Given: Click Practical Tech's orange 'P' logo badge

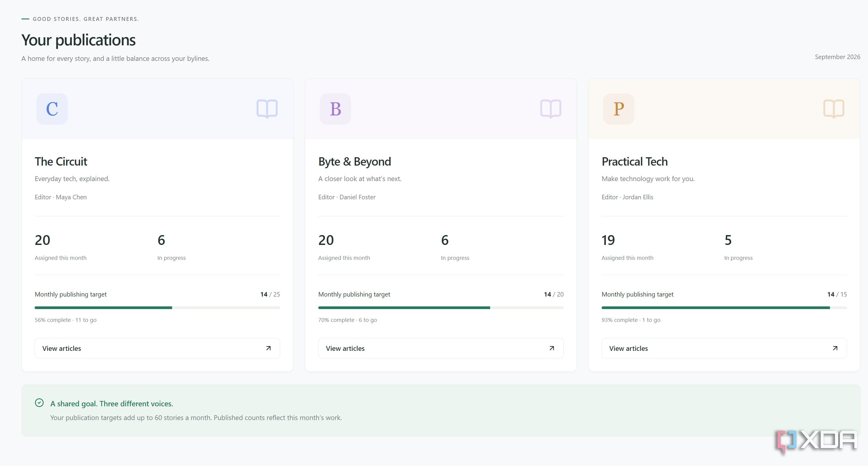Looking at the screenshot, I should coord(619,109).
